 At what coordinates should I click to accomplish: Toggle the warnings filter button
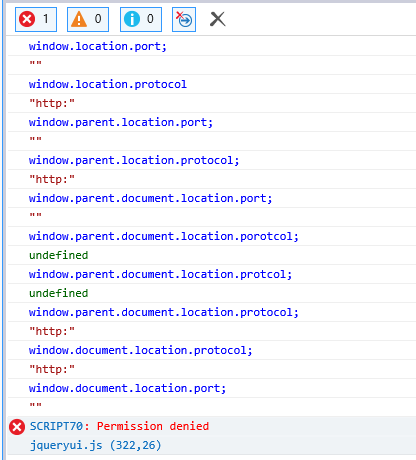[88, 19]
